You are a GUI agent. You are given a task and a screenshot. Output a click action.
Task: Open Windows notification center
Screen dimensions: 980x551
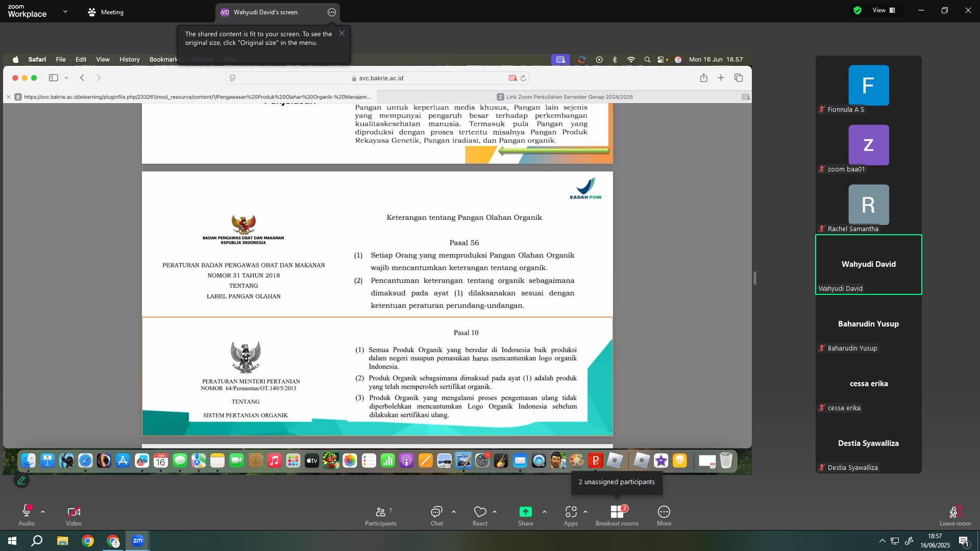[964, 541]
